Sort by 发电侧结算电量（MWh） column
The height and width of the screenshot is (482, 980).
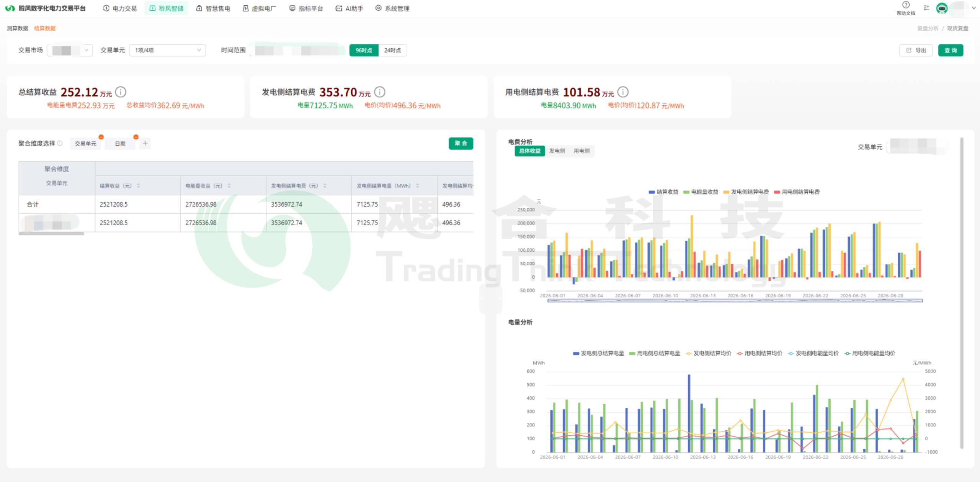pos(417,186)
